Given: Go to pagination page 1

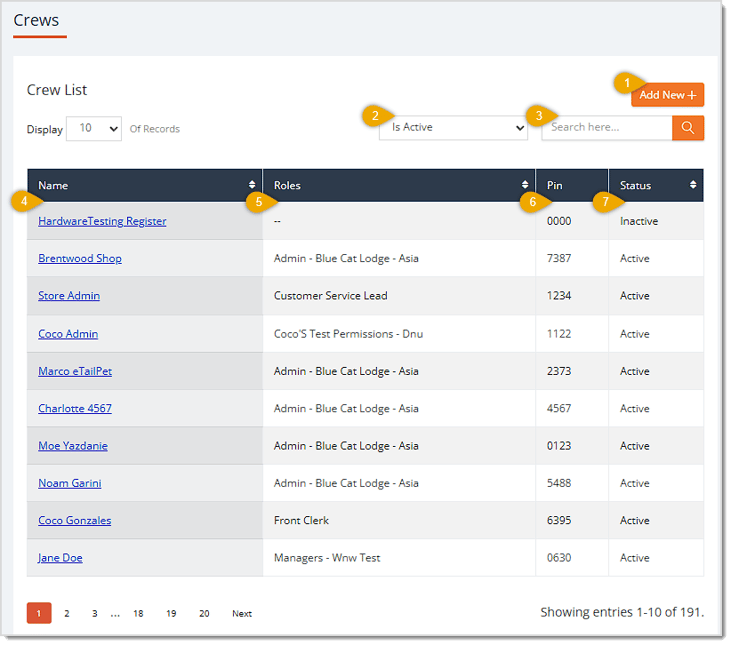Looking at the screenshot, I should 39,613.
